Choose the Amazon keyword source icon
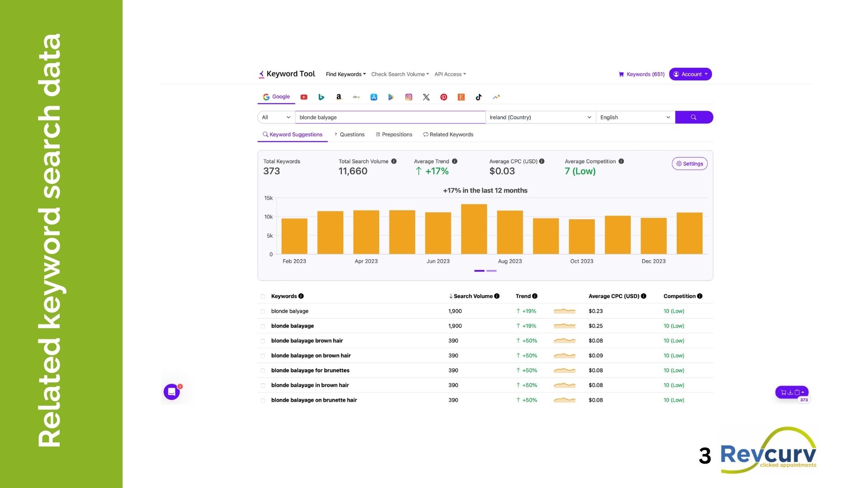The height and width of the screenshot is (488, 868). tap(339, 97)
